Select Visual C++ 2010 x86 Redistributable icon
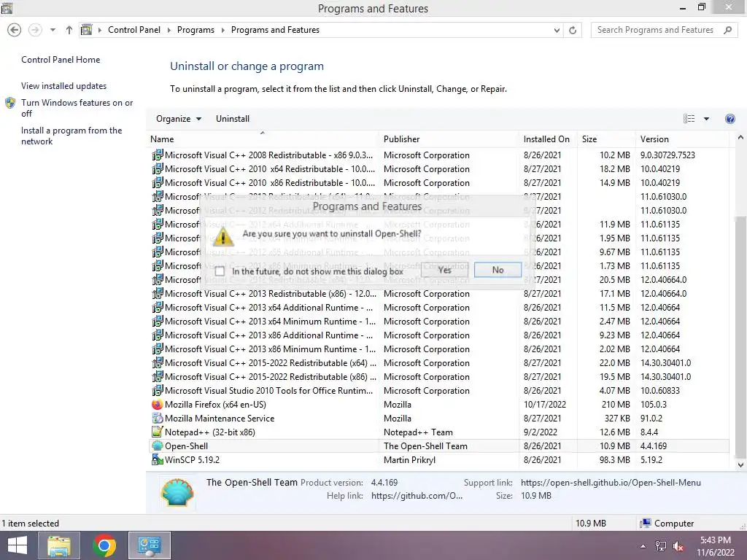This screenshot has height=560, width=747. click(158, 182)
